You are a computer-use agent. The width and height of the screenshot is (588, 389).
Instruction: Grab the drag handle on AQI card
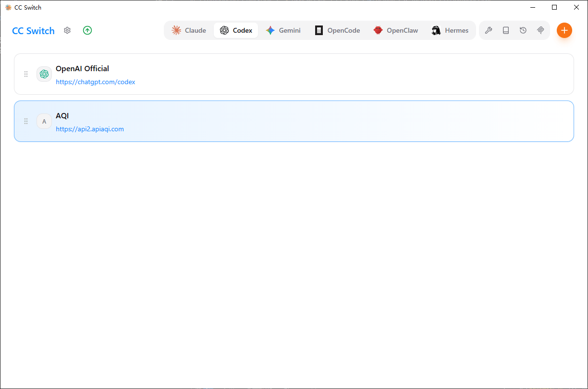26,121
